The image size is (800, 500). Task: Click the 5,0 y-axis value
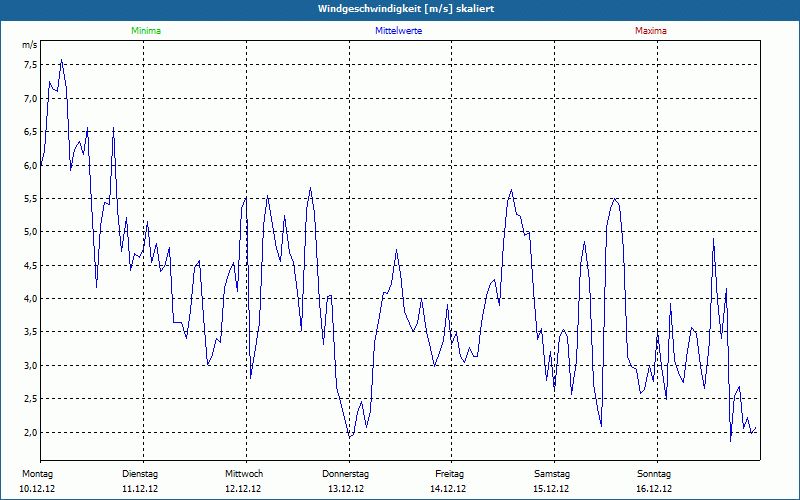pyautogui.click(x=30, y=232)
